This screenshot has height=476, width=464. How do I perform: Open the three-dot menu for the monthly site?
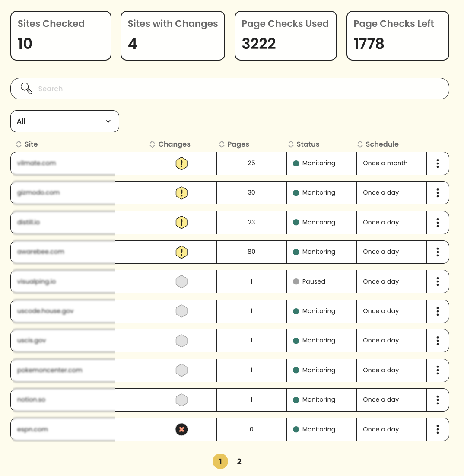(x=438, y=163)
